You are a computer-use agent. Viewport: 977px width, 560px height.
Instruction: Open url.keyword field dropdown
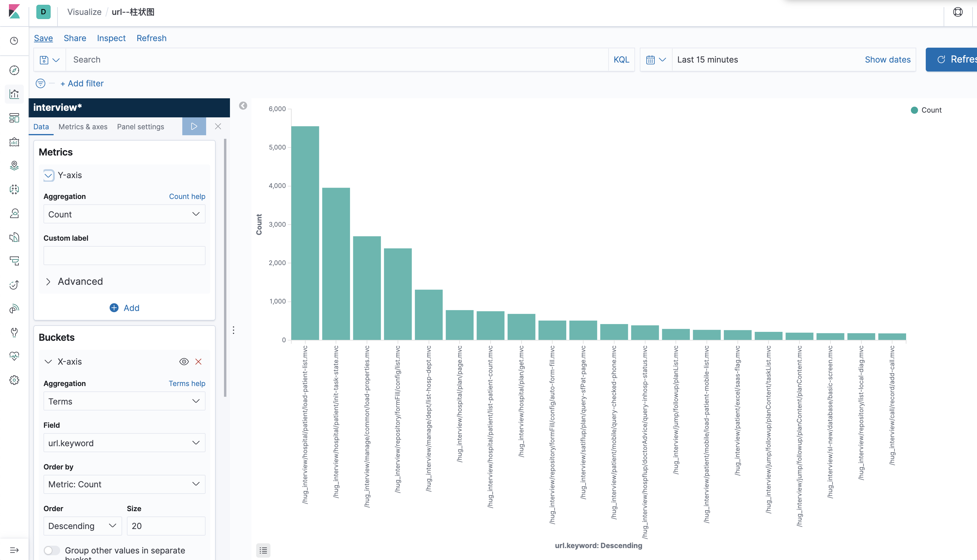pyautogui.click(x=124, y=443)
